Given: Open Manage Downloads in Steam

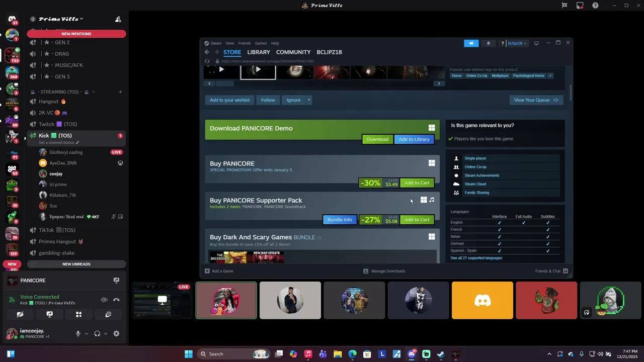Looking at the screenshot, I should click(x=384, y=271).
